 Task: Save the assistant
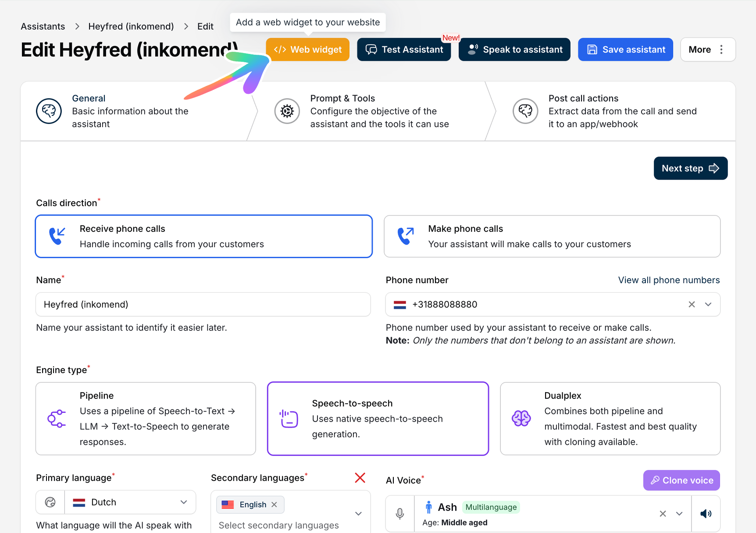[625, 50]
